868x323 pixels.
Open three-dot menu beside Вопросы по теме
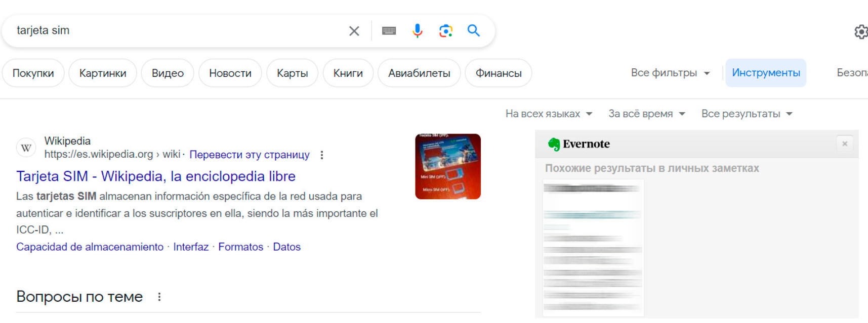[159, 297]
